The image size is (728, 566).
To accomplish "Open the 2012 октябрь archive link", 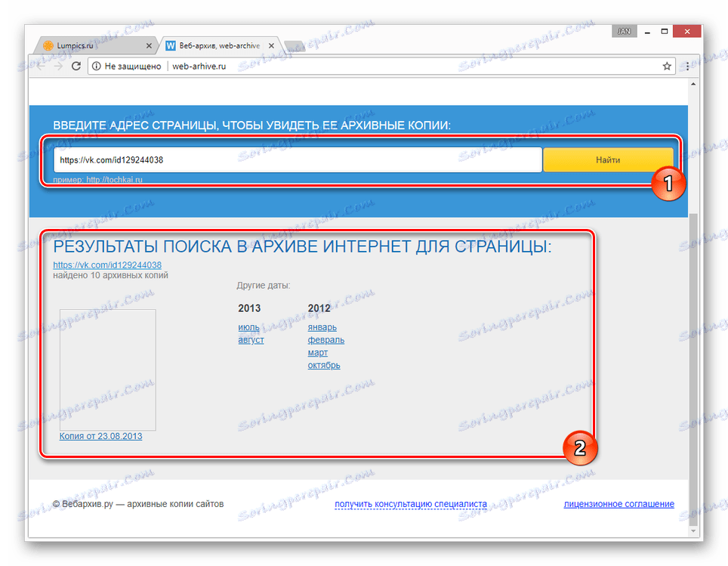I will pos(324,365).
